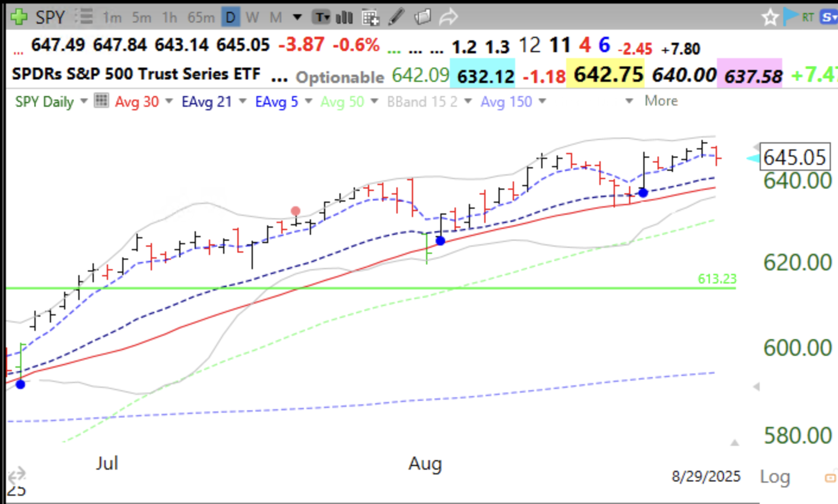Select the 65m timeframe tab
Image resolution: width=838 pixels, height=504 pixels.
pyautogui.click(x=201, y=18)
